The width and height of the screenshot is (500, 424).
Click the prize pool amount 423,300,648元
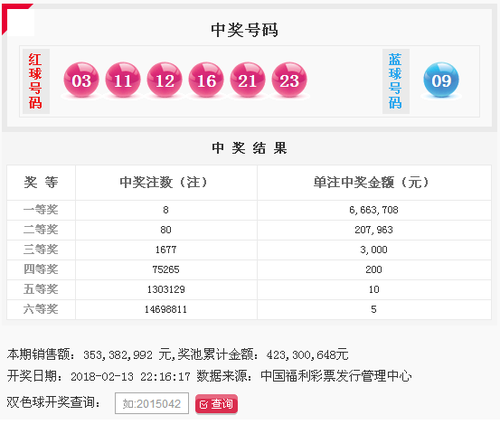coord(307,354)
